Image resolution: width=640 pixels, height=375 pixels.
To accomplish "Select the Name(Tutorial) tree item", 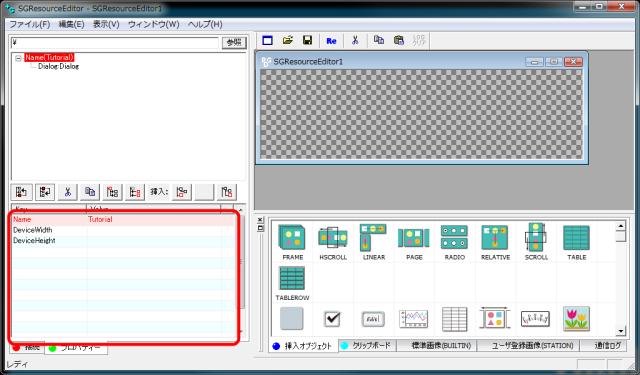I will point(49,58).
